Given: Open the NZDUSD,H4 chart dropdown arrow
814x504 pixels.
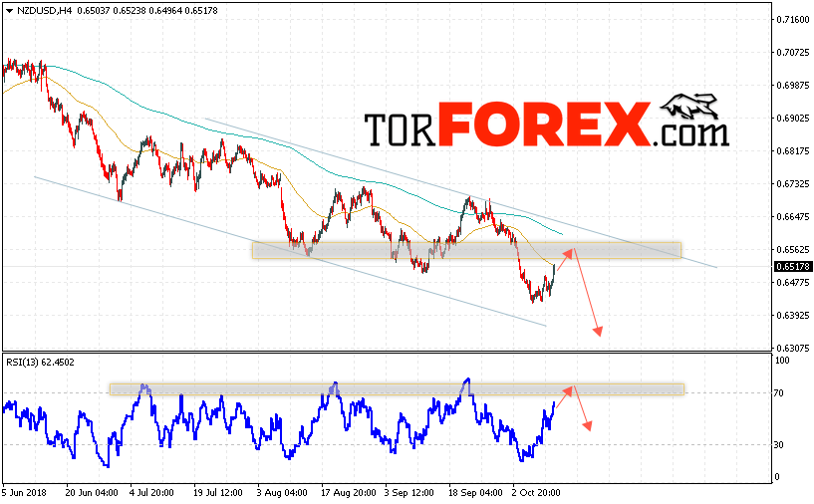Looking at the screenshot, I should tap(9, 10).
